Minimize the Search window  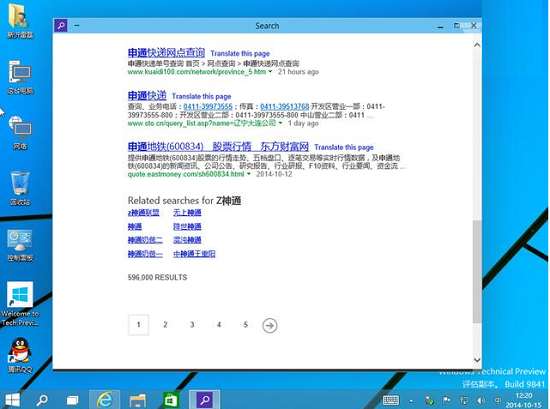pos(441,26)
